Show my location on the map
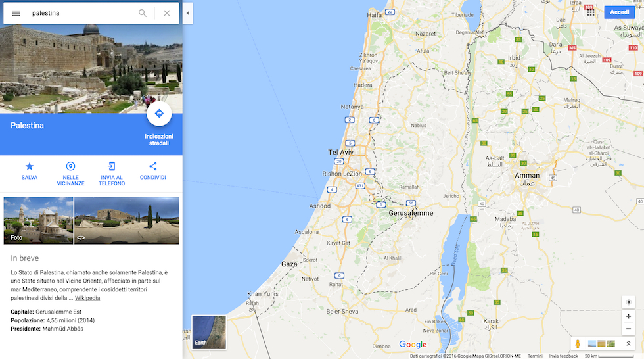This screenshot has height=359, width=644. click(x=628, y=302)
